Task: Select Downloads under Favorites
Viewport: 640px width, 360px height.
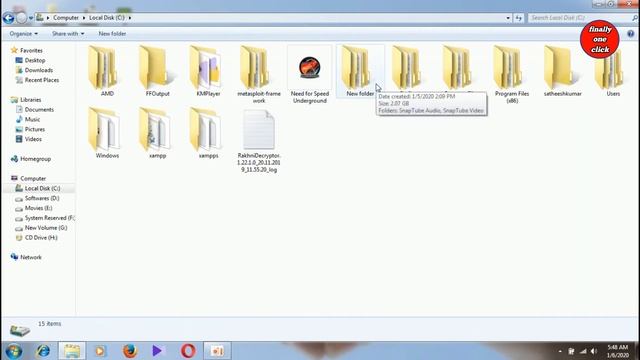Action: [x=38, y=70]
